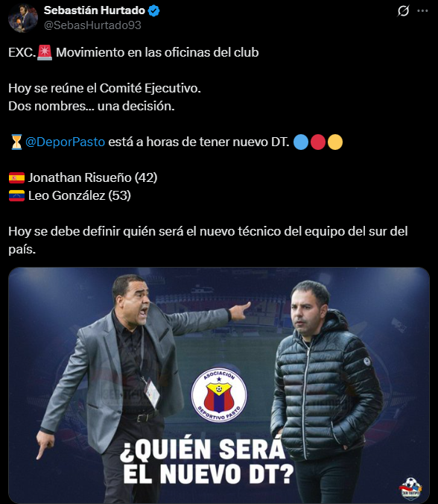Click the ¿QUIÉN SERÁ EL NUEVO DT? caption
438x504 pixels.
tap(206, 462)
